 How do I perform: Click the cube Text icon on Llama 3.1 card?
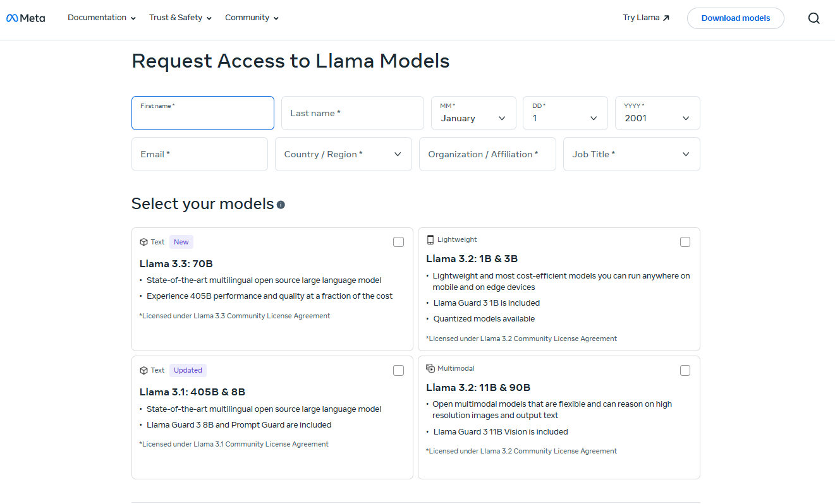tap(143, 371)
